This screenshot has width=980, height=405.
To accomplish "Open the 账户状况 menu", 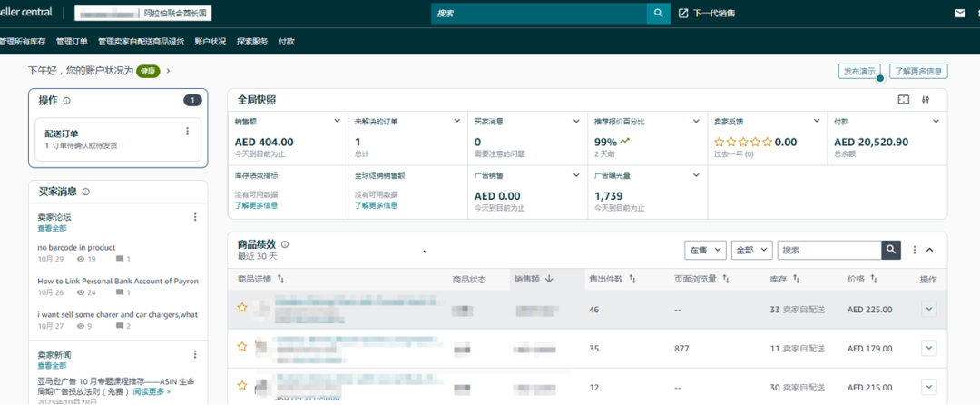I will pyautogui.click(x=210, y=42).
